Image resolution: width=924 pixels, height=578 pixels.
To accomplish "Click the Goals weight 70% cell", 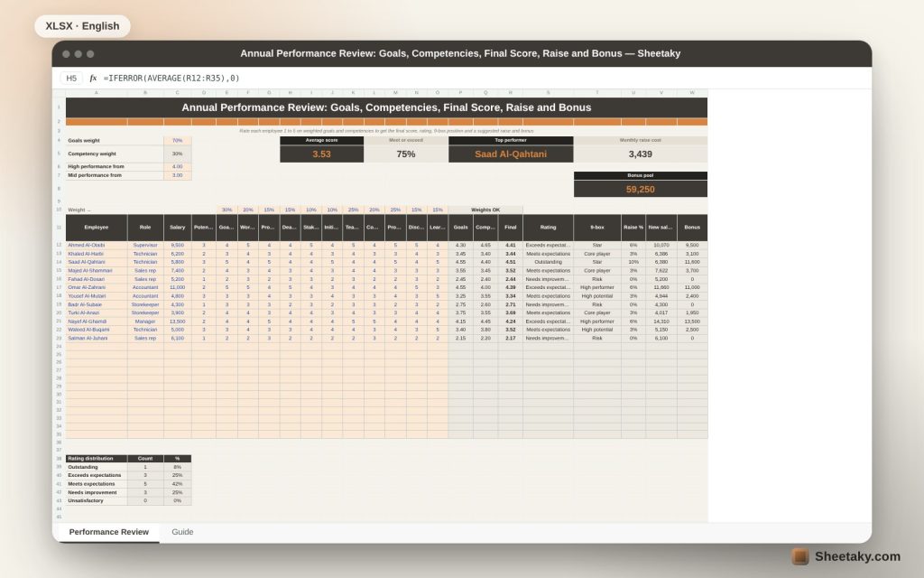I will (x=178, y=140).
